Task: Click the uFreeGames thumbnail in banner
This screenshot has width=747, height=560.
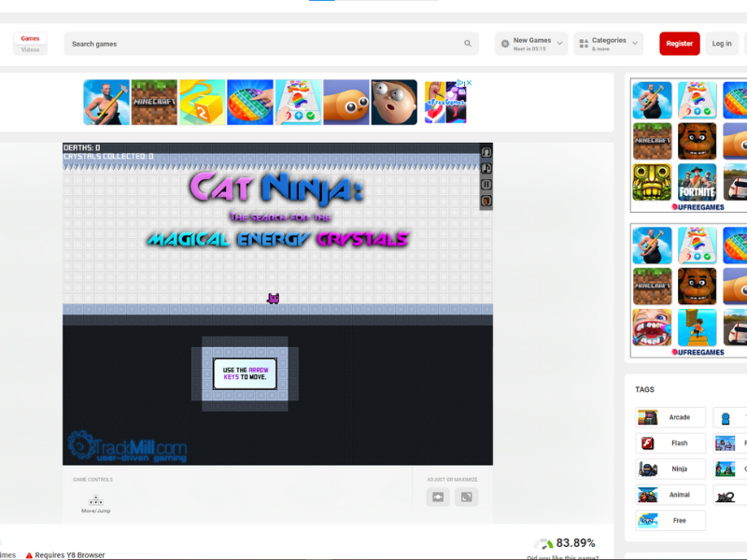Action: [445, 103]
